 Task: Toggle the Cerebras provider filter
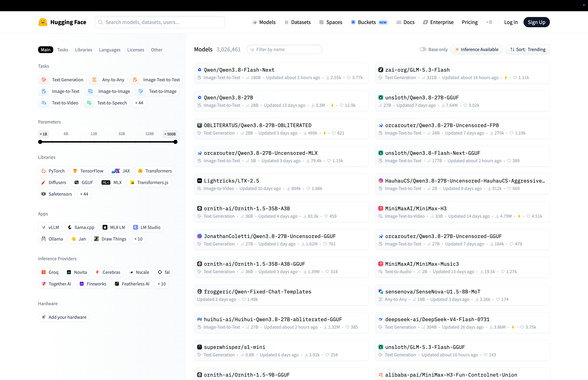(x=108, y=272)
